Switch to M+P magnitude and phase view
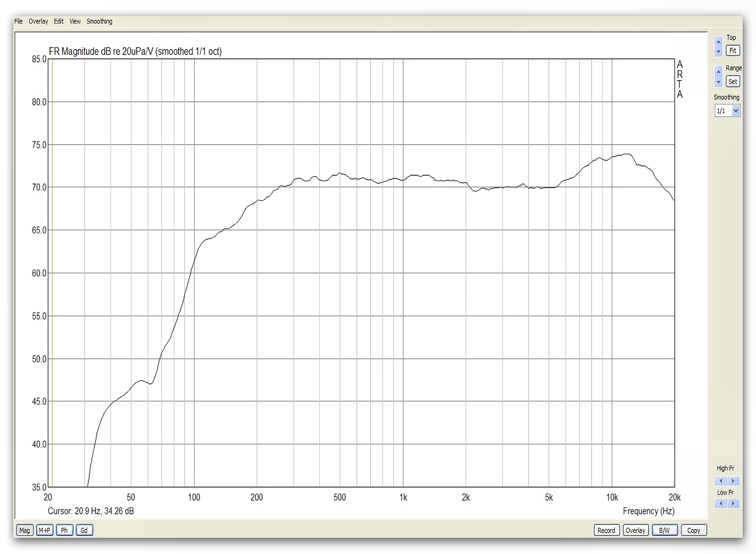The image size is (756, 554). click(x=44, y=530)
